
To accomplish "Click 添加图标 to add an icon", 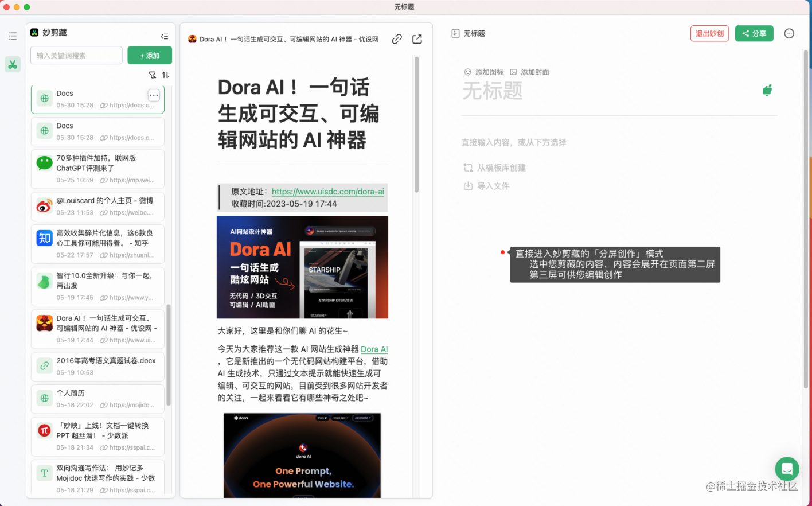I will click(x=484, y=72).
